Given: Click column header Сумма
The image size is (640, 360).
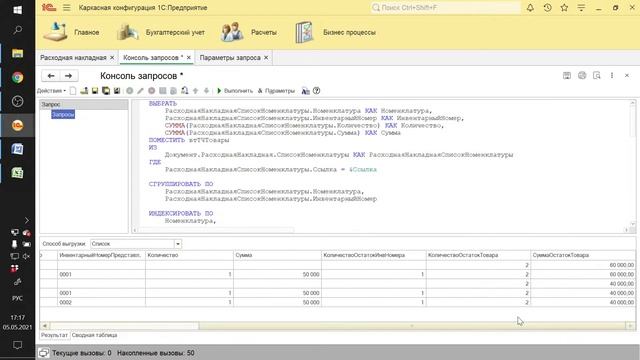Looking at the screenshot, I should click(277, 255).
